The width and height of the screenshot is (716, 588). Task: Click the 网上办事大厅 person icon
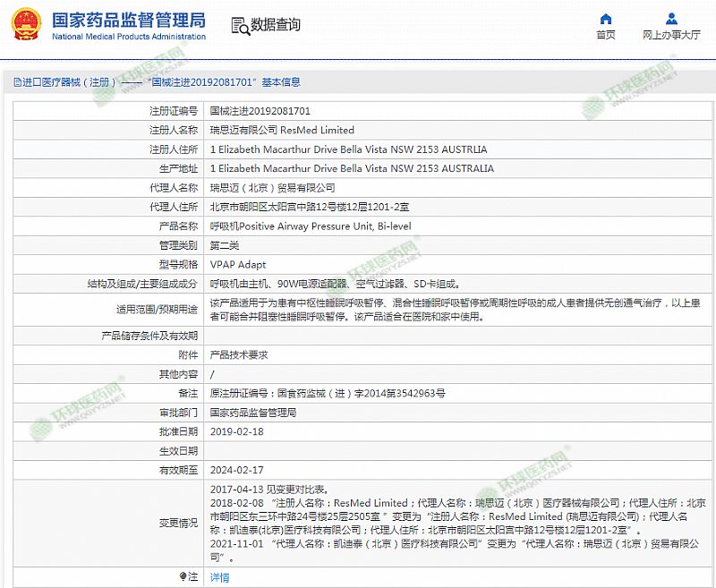[x=671, y=19]
